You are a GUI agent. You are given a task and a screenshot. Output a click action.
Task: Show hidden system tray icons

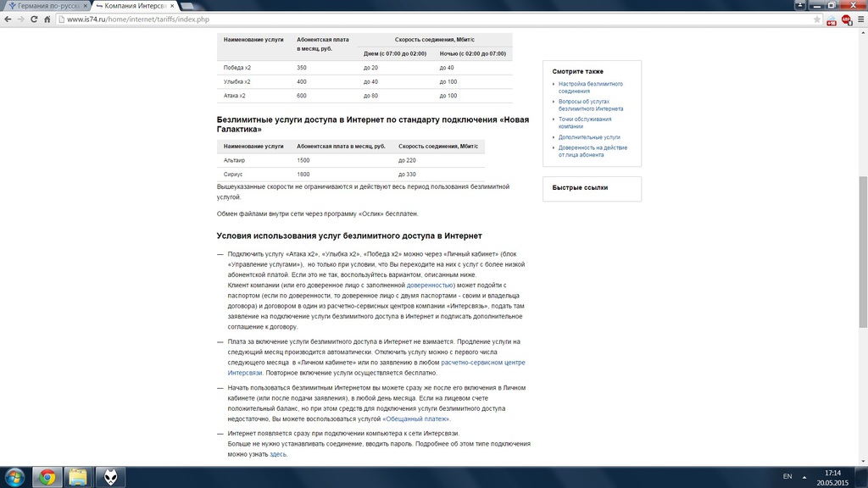[804, 477]
